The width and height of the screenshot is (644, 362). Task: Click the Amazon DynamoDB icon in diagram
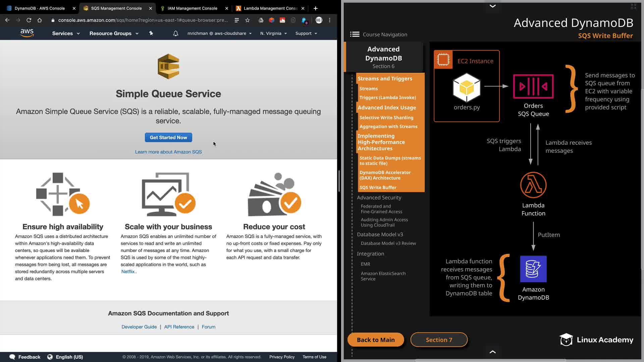click(533, 269)
